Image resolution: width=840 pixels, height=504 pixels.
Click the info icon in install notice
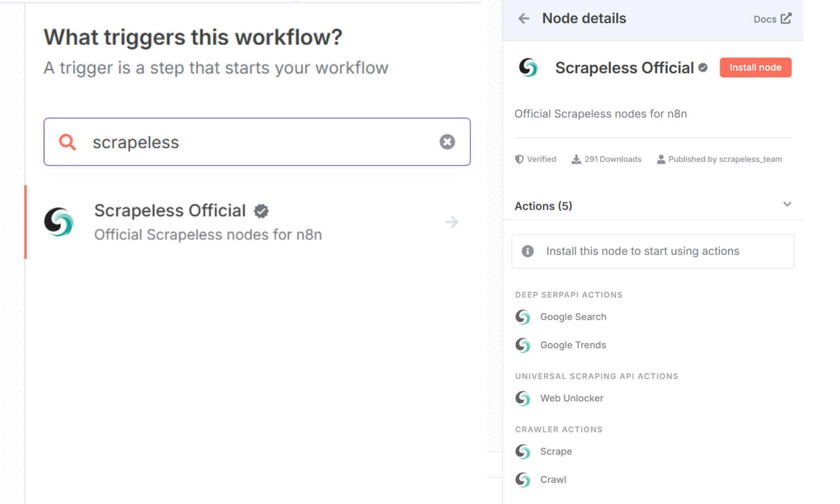[527, 251]
